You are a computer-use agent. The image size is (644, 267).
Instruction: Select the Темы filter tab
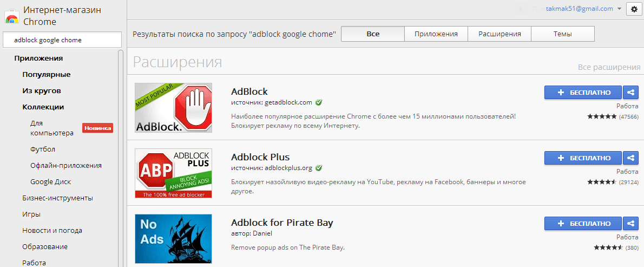563,34
